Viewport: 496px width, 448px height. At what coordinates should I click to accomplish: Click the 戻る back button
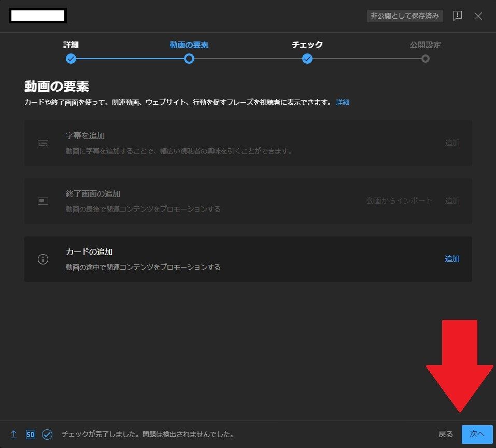445,434
